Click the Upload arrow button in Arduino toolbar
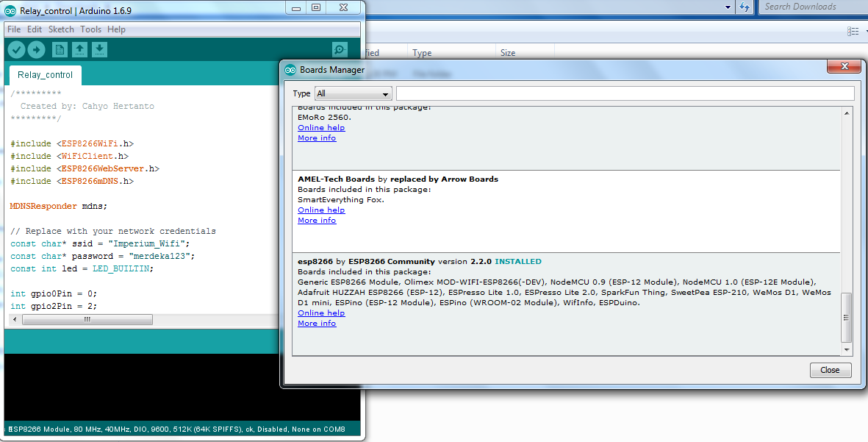The height and width of the screenshot is (442, 868). pyautogui.click(x=37, y=50)
